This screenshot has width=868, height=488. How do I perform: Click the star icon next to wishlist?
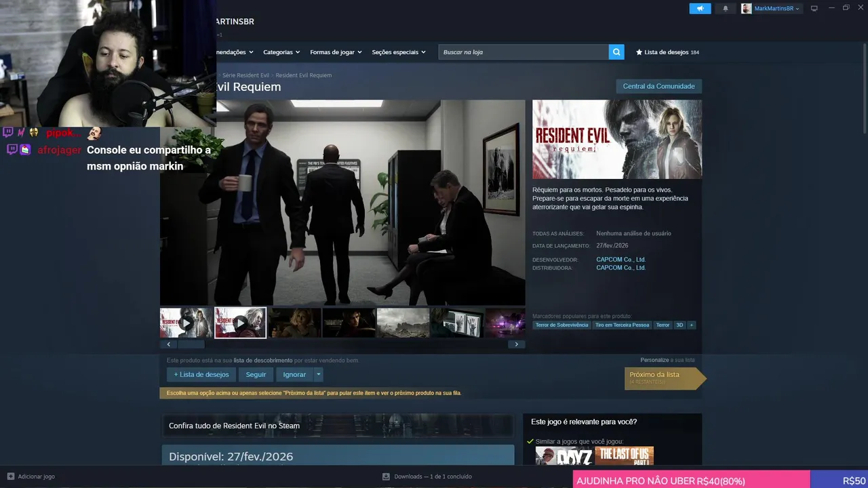click(x=639, y=52)
